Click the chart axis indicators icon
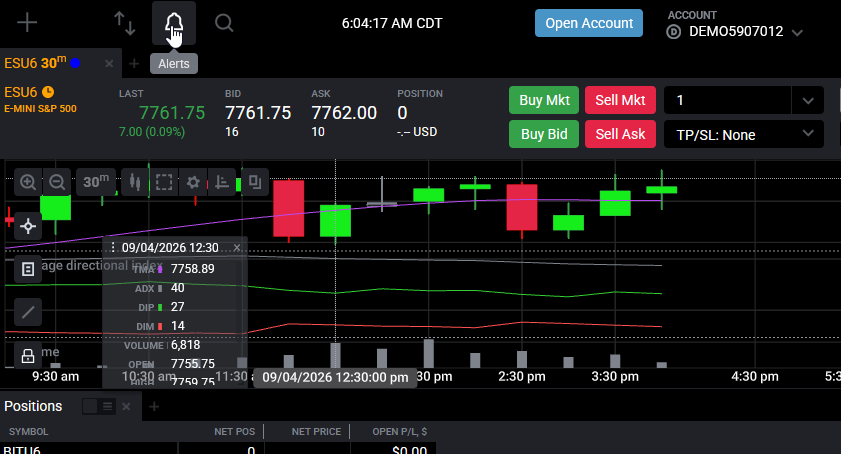Image resolution: width=841 pixels, height=454 pixels. 222,182
